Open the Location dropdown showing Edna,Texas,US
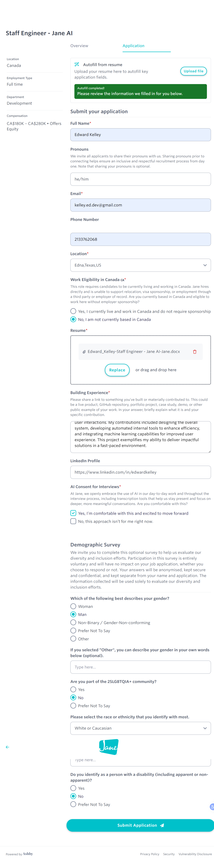 pyautogui.click(x=140, y=265)
